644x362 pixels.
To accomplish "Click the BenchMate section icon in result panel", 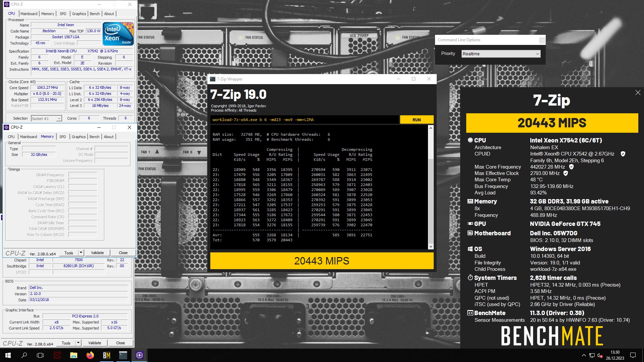I will (x=470, y=313).
